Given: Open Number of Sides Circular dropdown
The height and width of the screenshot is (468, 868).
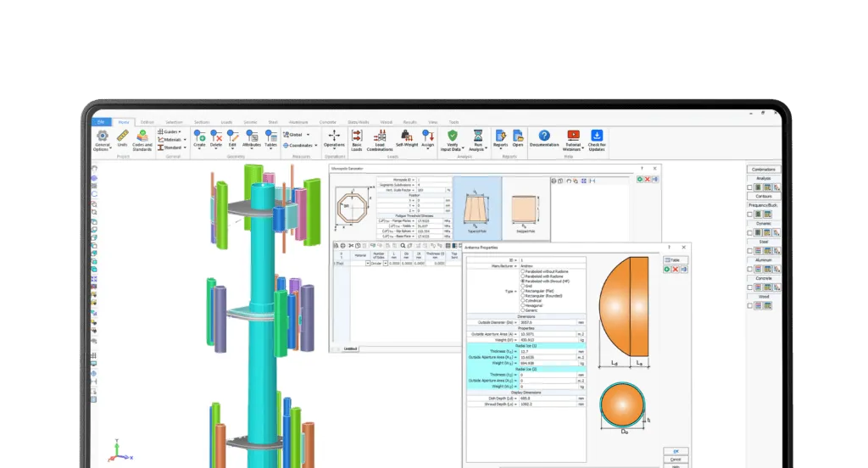Looking at the screenshot, I should 386,264.
